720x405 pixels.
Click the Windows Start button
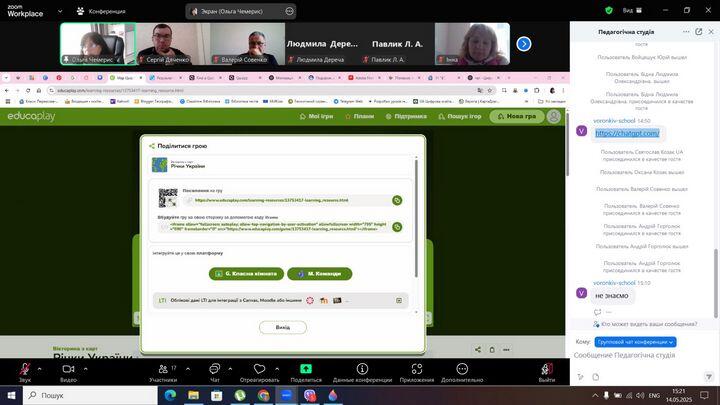click(x=11, y=395)
